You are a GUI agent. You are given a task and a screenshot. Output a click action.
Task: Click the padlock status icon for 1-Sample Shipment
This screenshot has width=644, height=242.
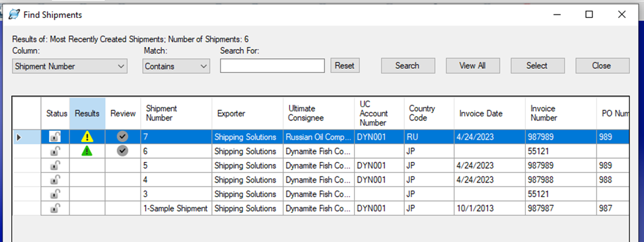pyautogui.click(x=55, y=208)
